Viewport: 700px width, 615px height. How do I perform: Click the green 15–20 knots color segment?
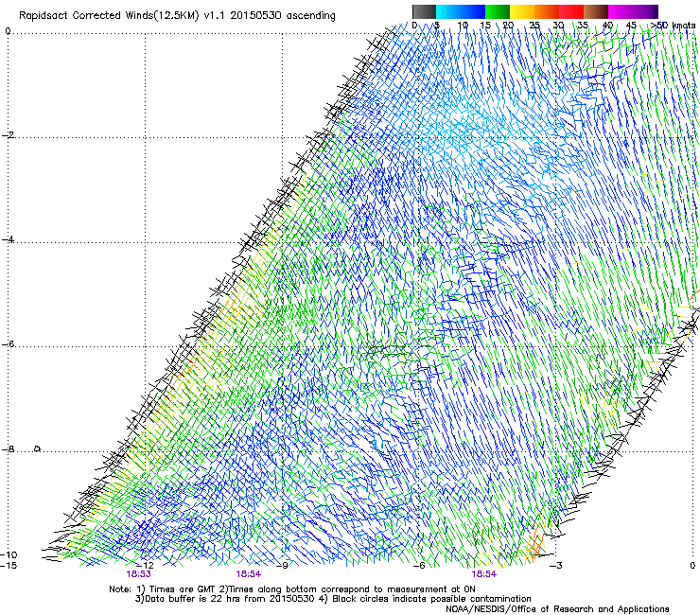[x=498, y=11]
